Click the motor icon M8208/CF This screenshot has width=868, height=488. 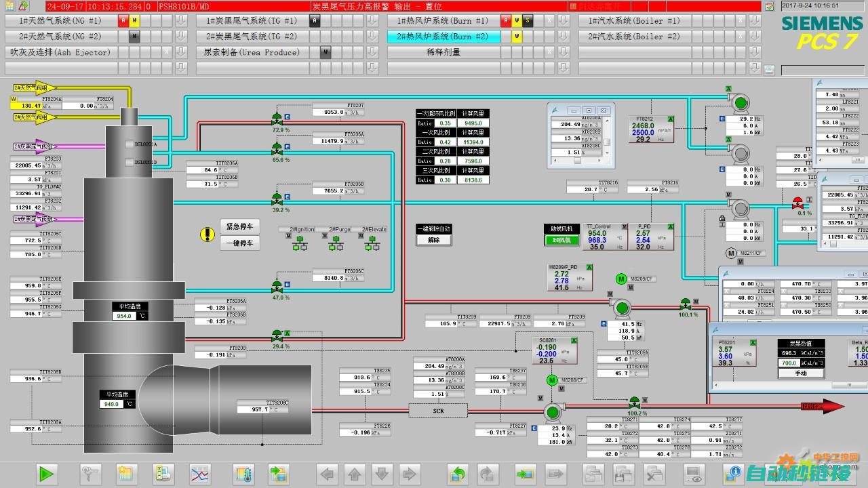pos(552,380)
